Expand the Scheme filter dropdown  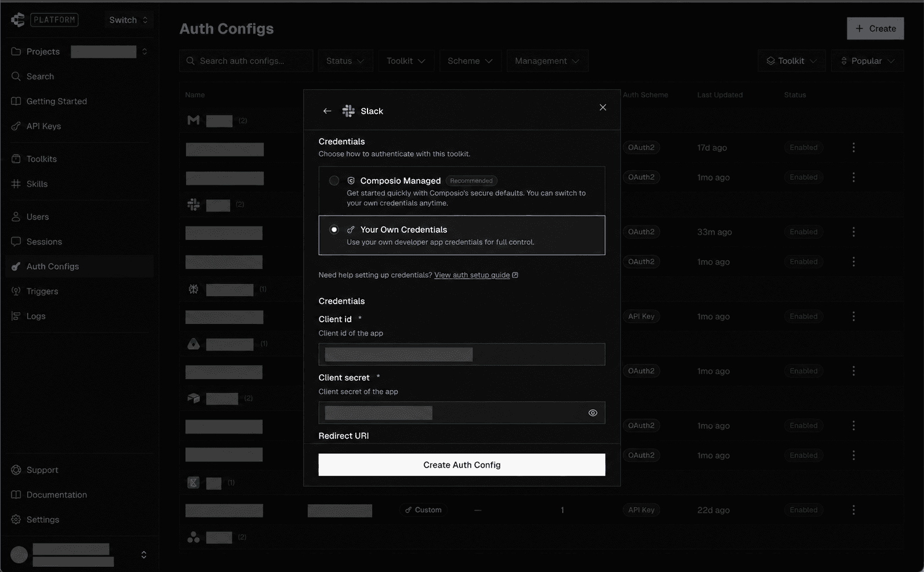pos(470,61)
